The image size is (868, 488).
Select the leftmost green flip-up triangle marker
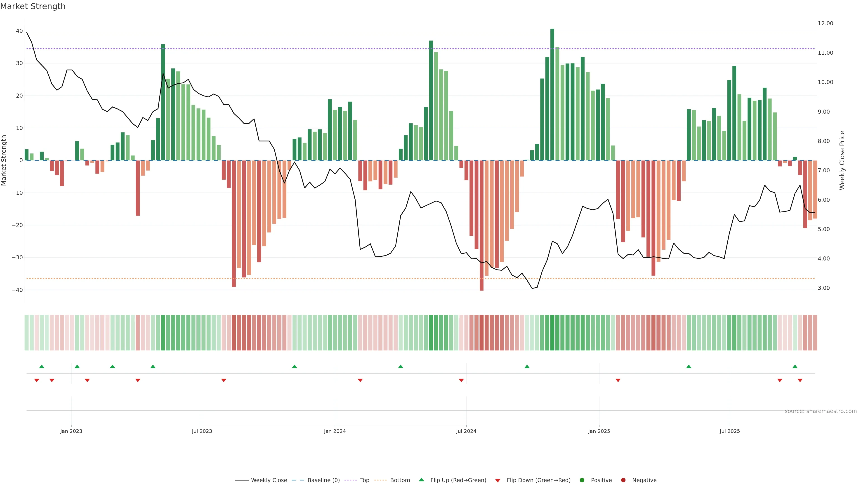pyautogui.click(x=42, y=366)
